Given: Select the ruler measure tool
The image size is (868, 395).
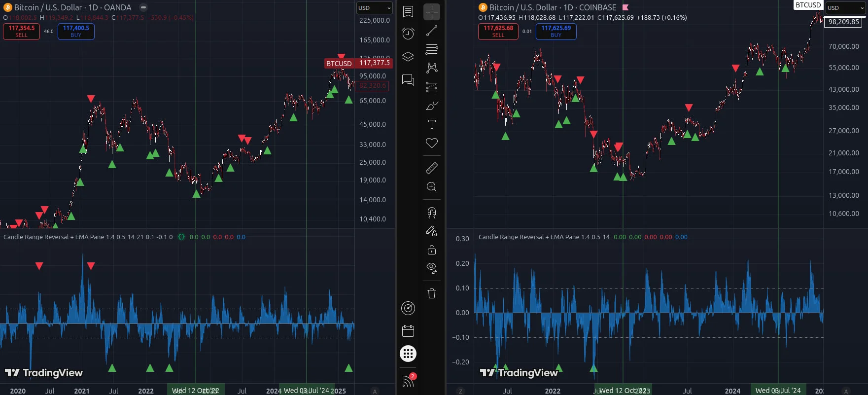Looking at the screenshot, I should [x=432, y=168].
